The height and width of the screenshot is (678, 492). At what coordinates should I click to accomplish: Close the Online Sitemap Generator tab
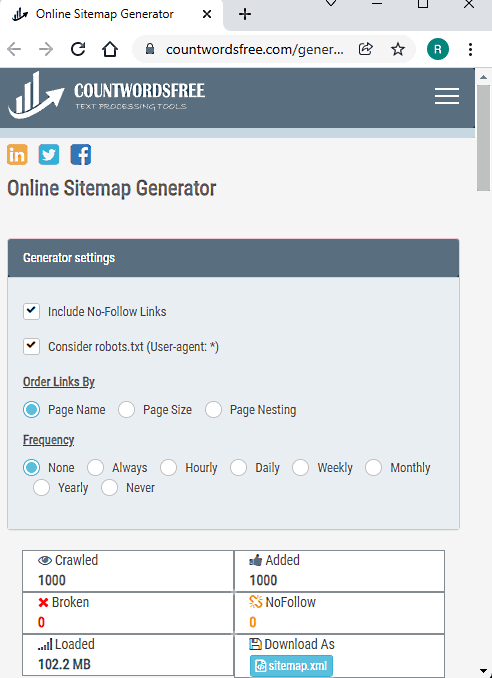pos(207,14)
